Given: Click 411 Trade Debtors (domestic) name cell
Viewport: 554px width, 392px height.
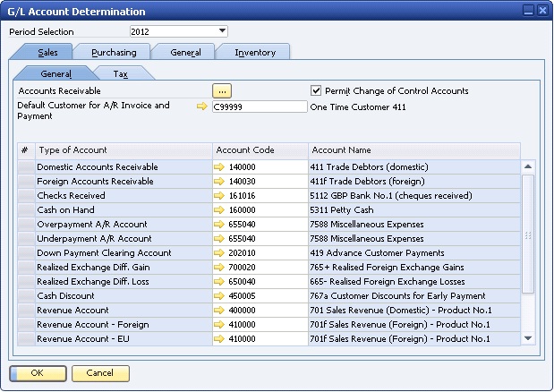Looking at the screenshot, I should click(414, 166).
